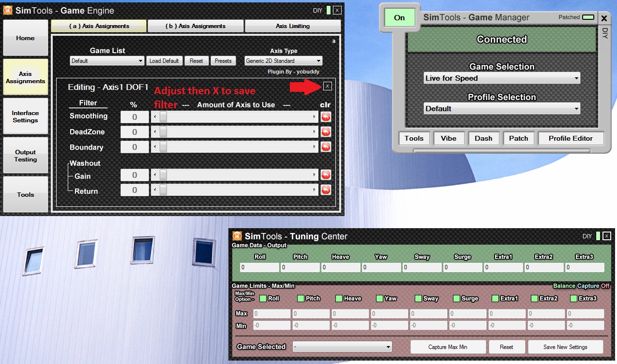Screen dimensions: 617x364
Task: Click the Connected status banner in Game Manager
Action: click(x=502, y=40)
